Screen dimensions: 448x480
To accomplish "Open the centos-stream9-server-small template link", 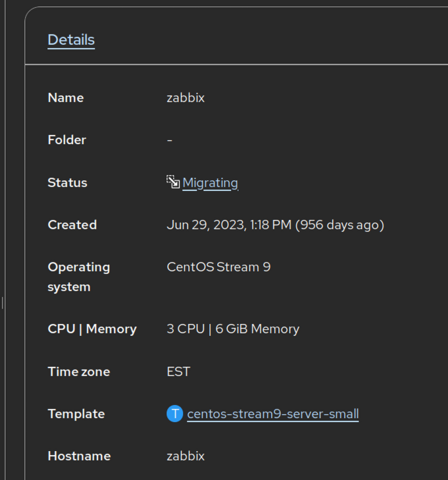I will [273, 413].
